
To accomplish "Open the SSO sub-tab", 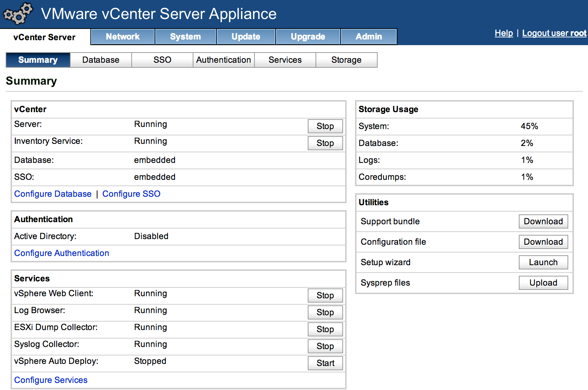I will (162, 60).
